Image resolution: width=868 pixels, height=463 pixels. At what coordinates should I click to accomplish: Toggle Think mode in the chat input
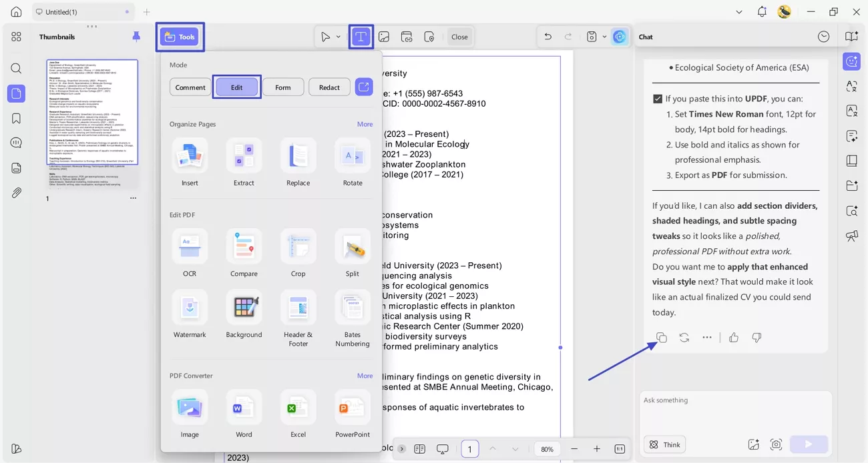pos(664,444)
